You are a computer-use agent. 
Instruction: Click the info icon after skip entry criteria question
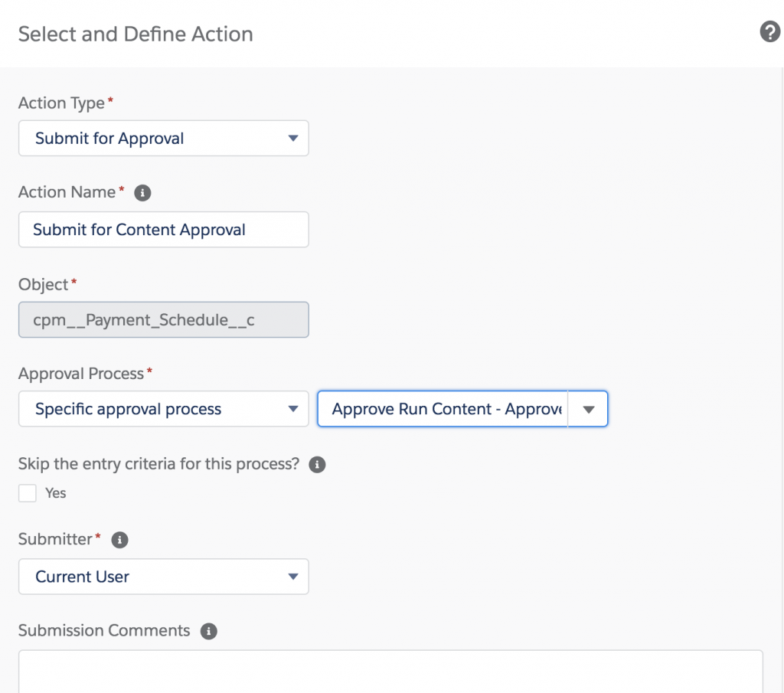pyautogui.click(x=316, y=464)
